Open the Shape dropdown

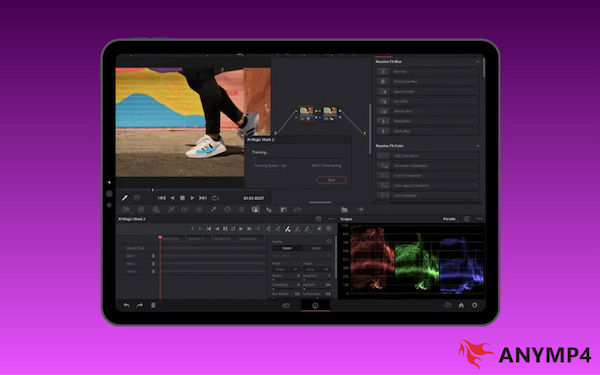(x=317, y=269)
